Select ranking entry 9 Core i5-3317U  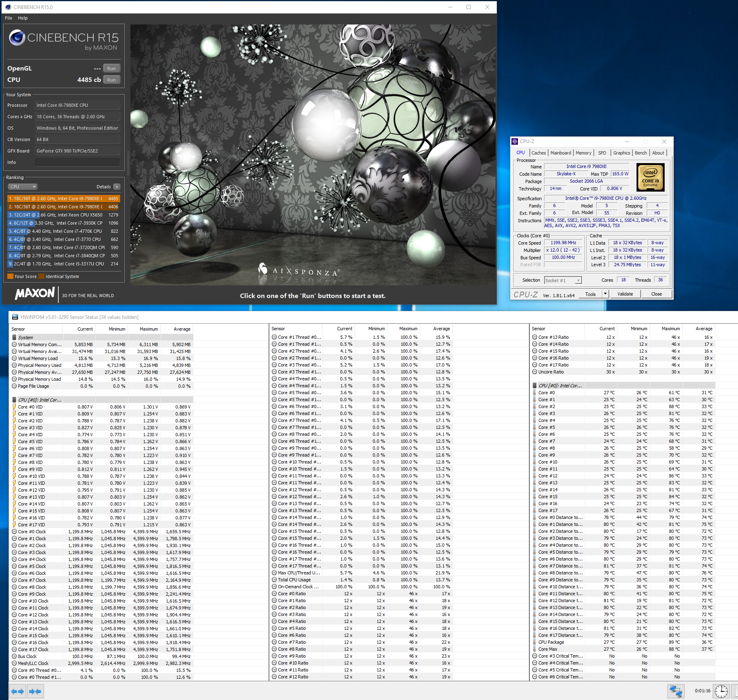pos(64,264)
